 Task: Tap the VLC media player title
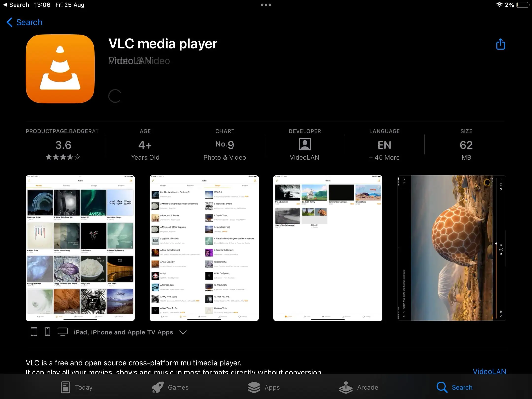163,44
